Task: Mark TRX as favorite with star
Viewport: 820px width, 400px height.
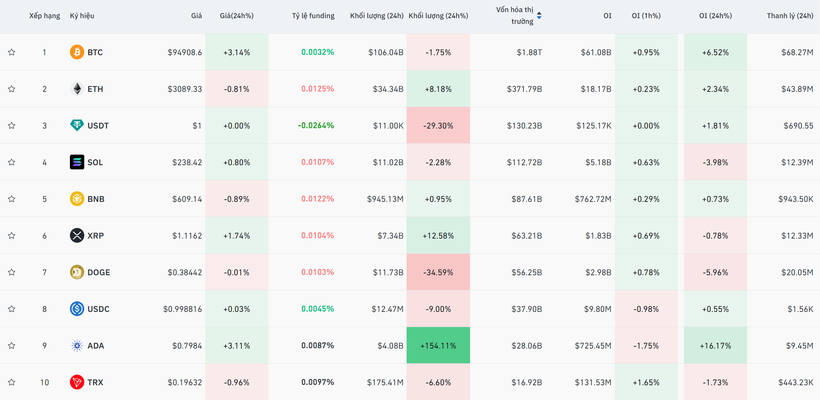Action: [x=12, y=382]
